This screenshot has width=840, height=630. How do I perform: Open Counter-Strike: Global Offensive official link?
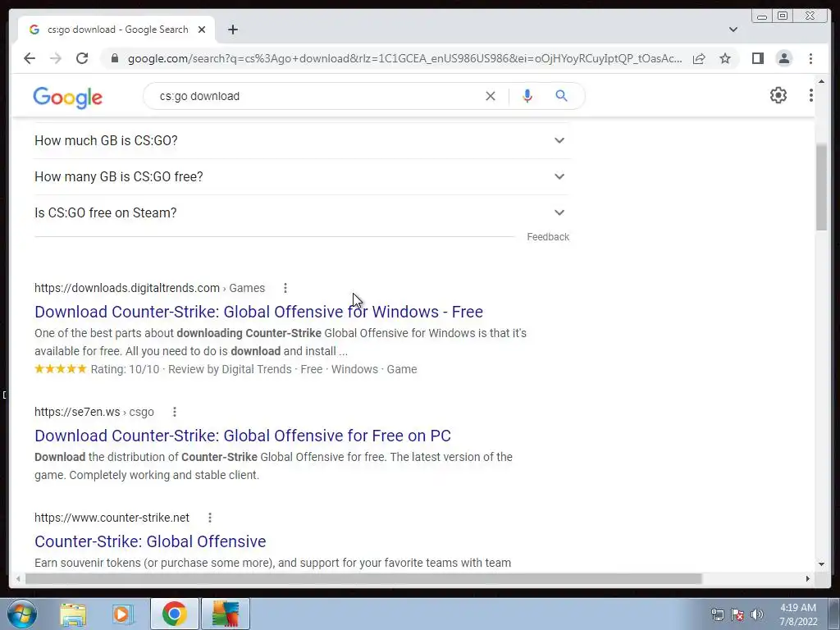point(150,541)
